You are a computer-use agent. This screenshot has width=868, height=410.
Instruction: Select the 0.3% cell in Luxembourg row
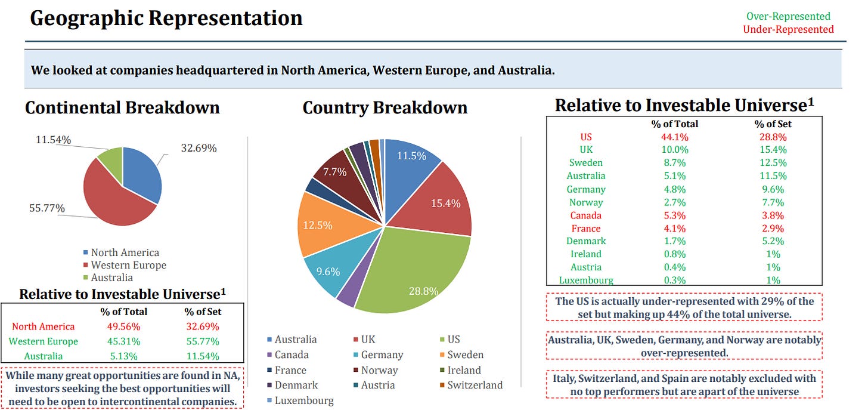pyautogui.click(x=674, y=280)
